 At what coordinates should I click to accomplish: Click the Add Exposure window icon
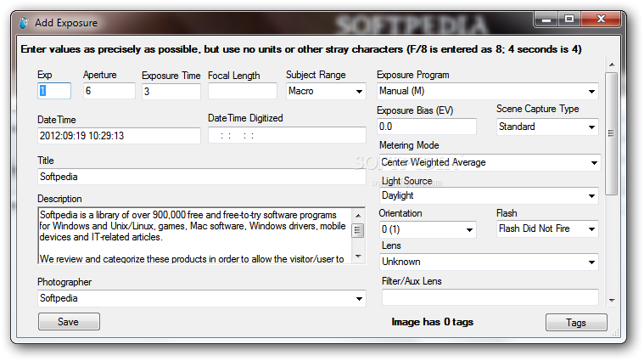(24, 23)
